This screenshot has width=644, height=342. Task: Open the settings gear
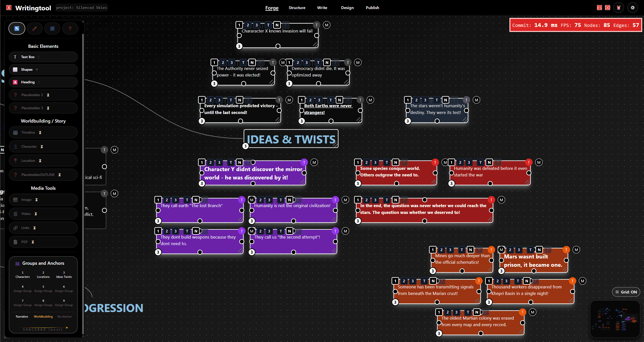click(x=632, y=8)
